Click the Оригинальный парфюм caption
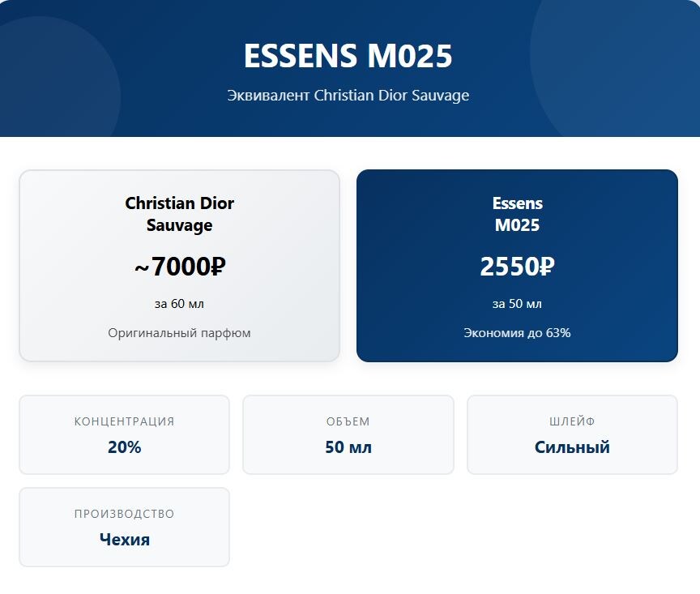Image resolution: width=700 pixels, height=594 pixels. [180, 333]
